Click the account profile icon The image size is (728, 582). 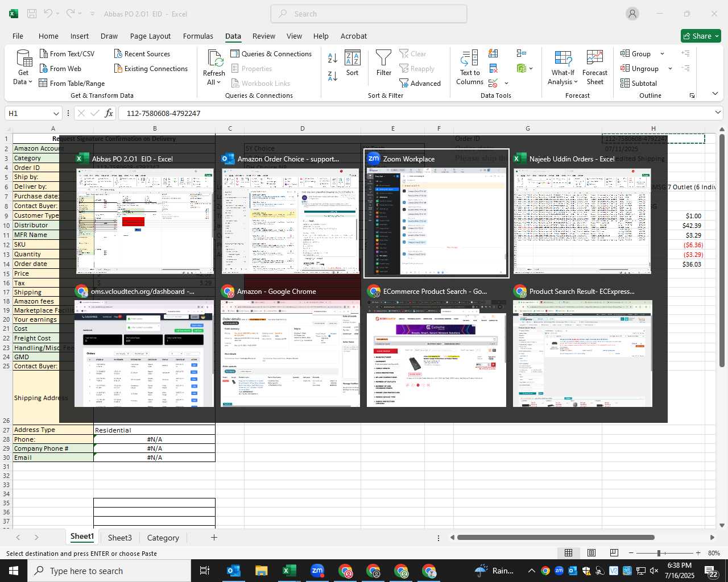(632, 14)
